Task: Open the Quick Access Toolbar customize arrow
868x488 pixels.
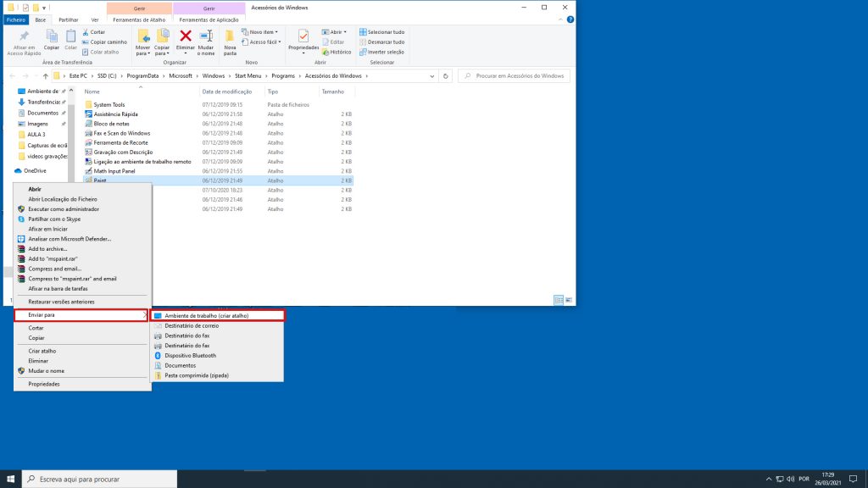Action: coord(44,8)
